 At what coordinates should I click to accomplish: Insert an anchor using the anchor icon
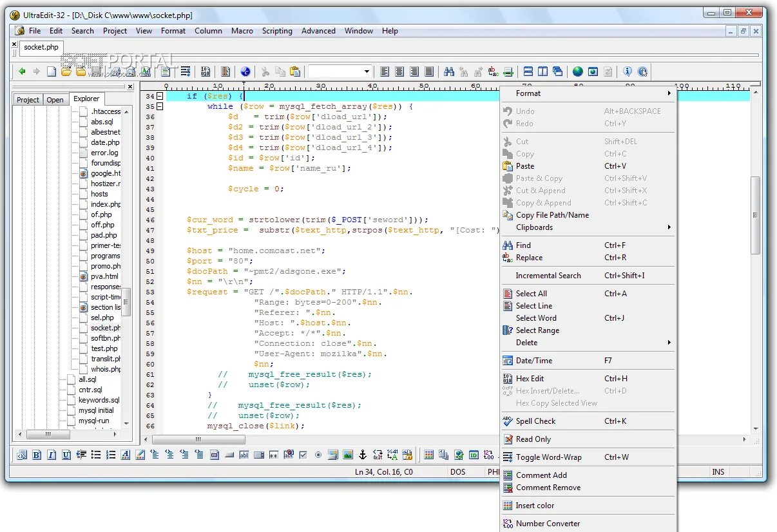pos(362,455)
